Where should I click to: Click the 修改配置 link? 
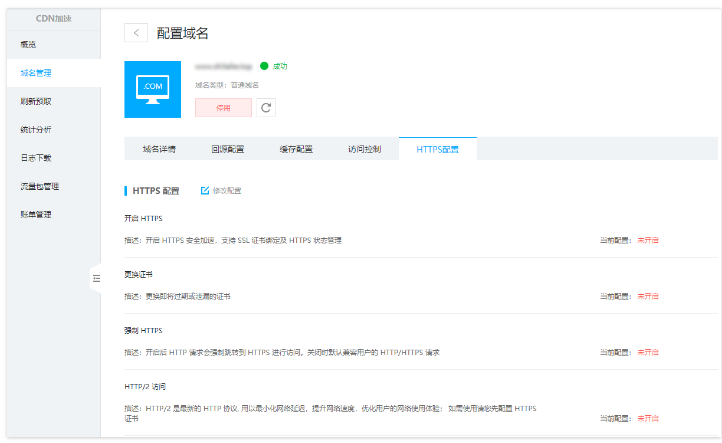[227, 191]
